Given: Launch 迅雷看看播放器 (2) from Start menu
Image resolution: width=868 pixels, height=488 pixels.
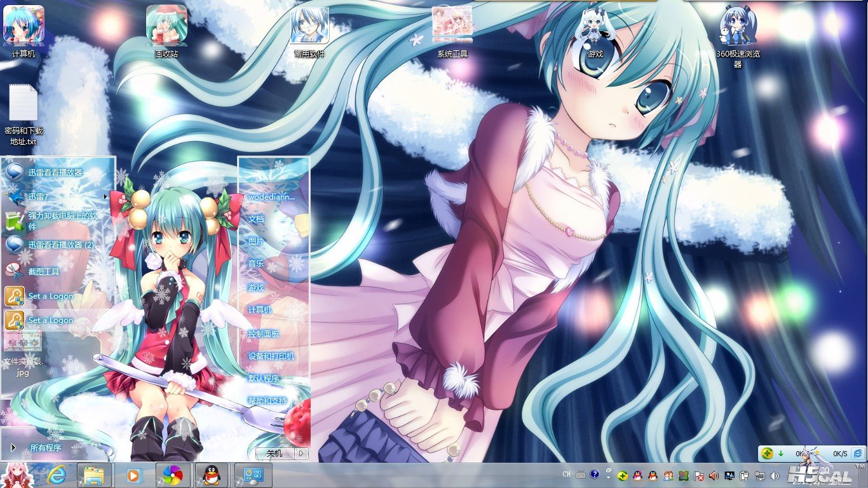Looking at the screenshot, I should tap(58, 245).
